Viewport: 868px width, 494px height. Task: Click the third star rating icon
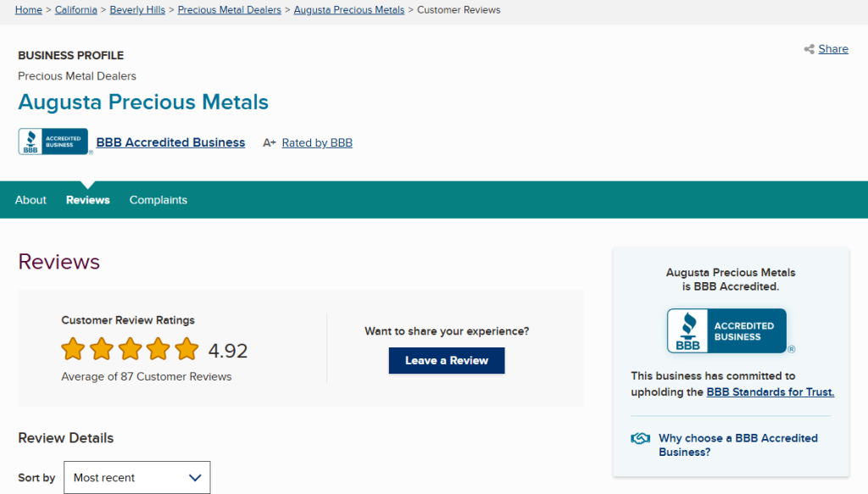(x=130, y=348)
